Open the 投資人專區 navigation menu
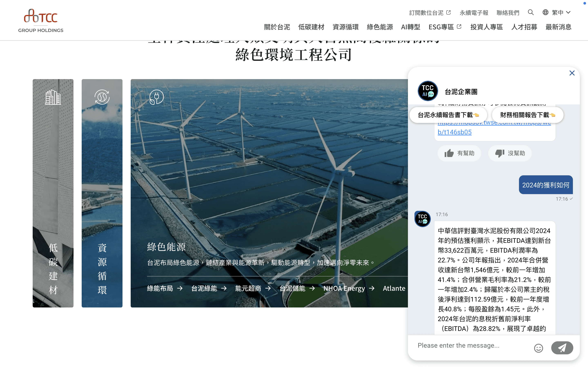The height and width of the screenshot is (367, 588). 487,27
